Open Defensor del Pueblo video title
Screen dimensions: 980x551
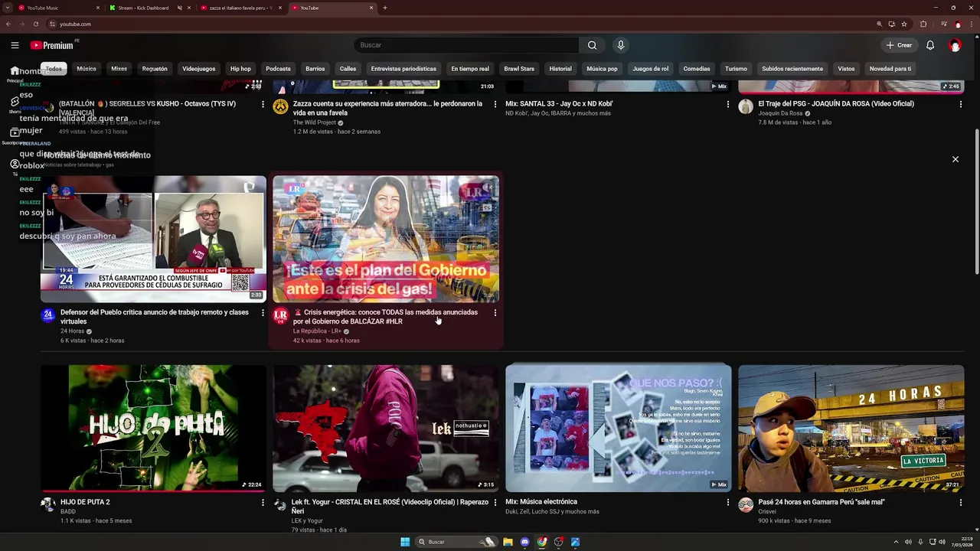pyautogui.click(x=155, y=317)
